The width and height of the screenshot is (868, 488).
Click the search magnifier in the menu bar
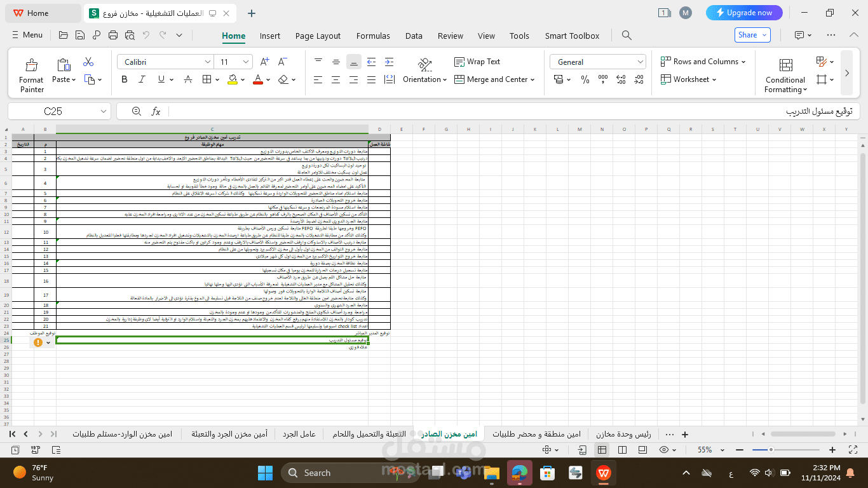point(627,36)
